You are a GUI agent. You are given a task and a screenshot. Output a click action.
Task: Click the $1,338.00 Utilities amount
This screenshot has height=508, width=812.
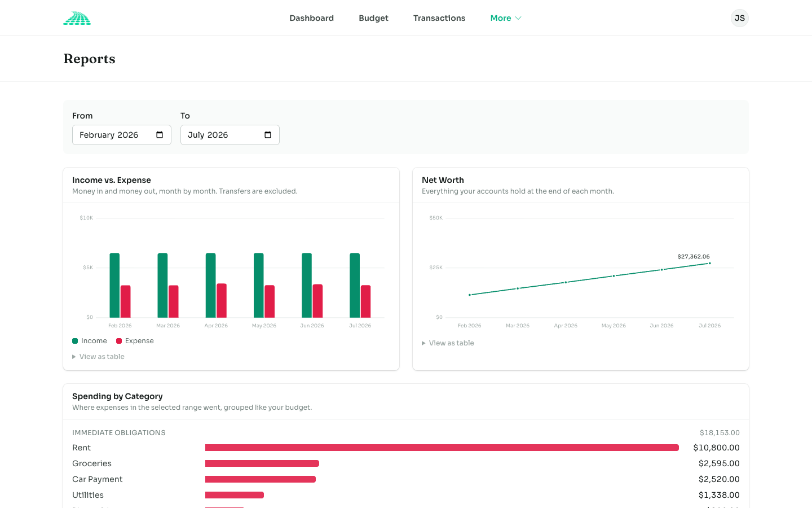[719, 495]
